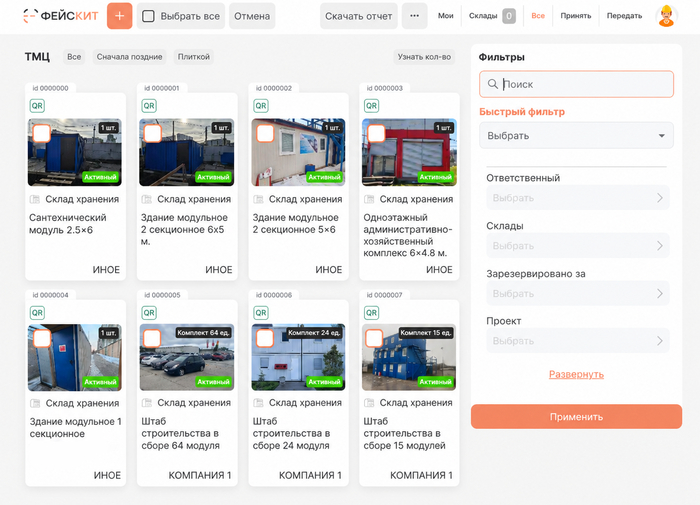
Task: Click the Поиск search input field
Action: pyautogui.click(x=576, y=84)
